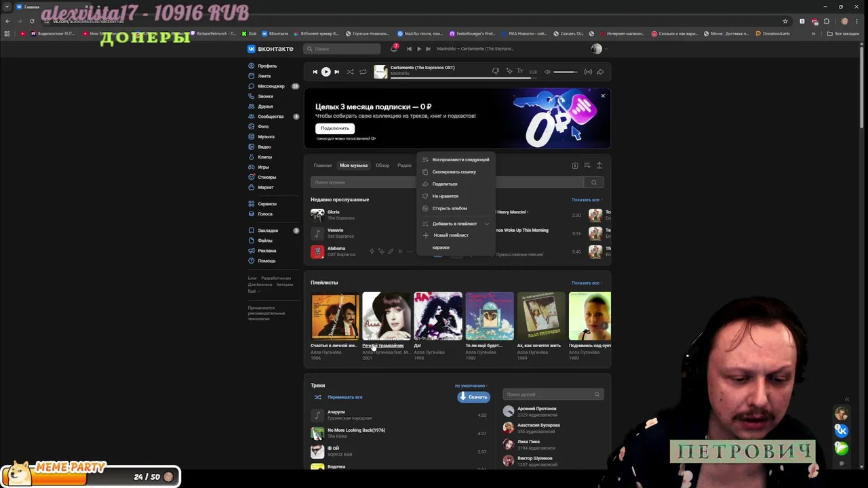Open Сообщества in the left sidebar
This screenshot has width=868, height=488.
[271, 117]
